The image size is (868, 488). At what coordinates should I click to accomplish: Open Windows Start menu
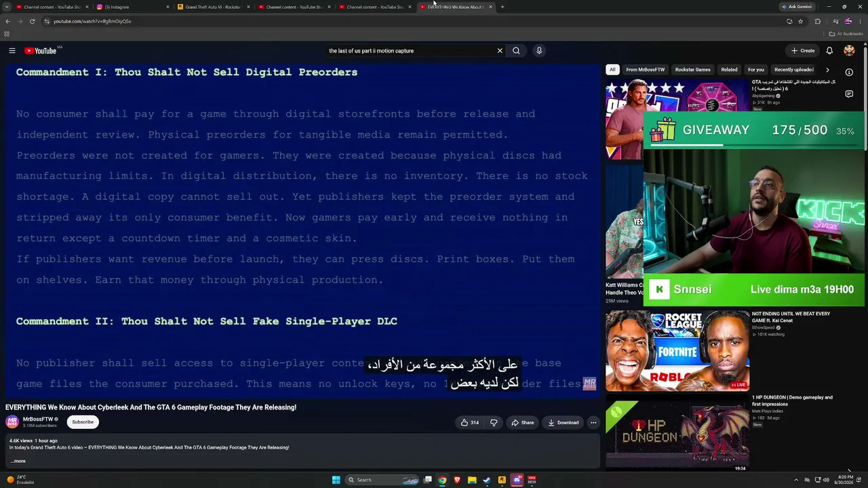coord(336,480)
